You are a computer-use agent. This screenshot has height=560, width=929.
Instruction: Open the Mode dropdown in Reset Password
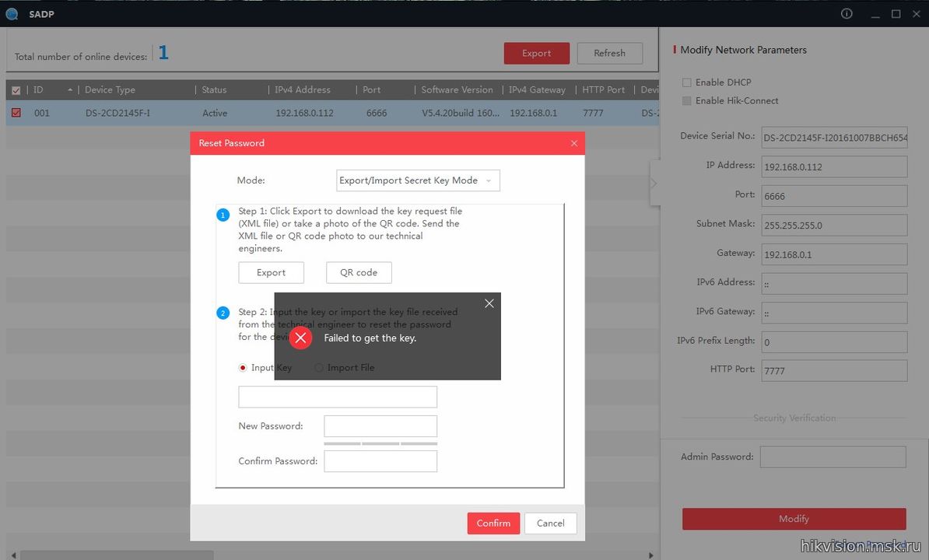[418, 180]
